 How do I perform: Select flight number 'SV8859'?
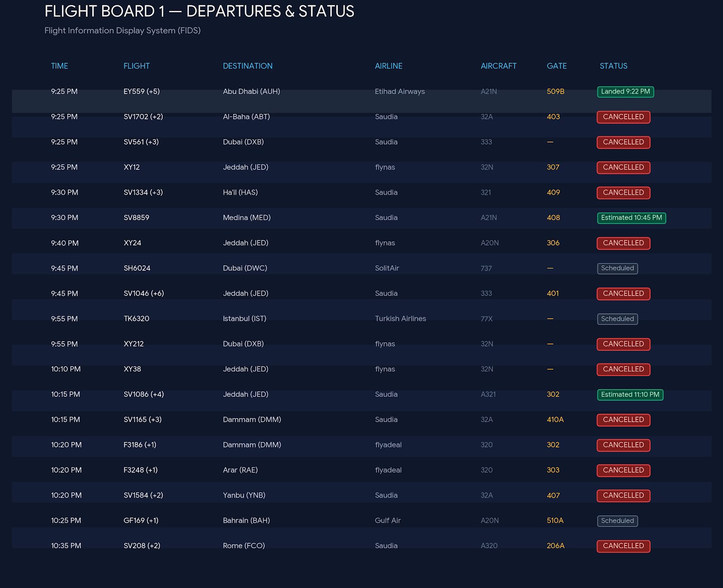pyautogui.click(x=136, y=217)
